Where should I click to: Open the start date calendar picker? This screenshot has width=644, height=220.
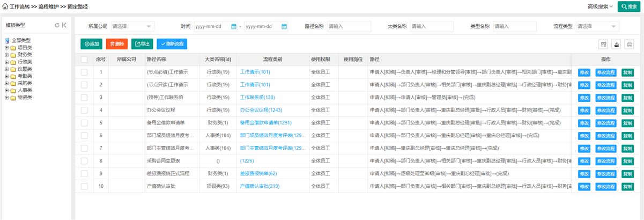(x=234, y=26)
